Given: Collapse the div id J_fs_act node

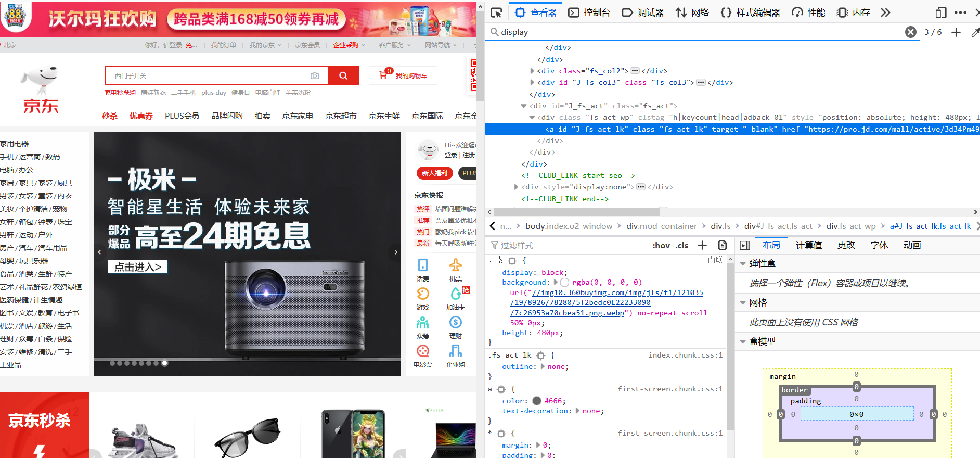Looking at the screenshot, I should (x=523, y=106).
